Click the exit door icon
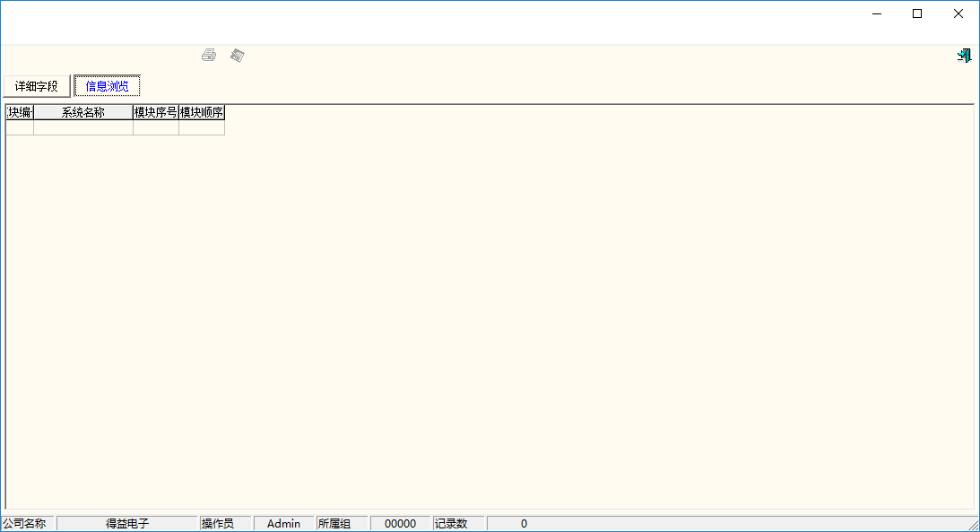The width and height of the screenshot is (980, 532). click(x=964, y=56)
